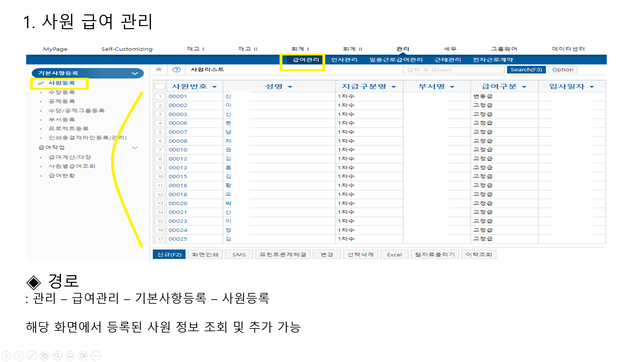Switch to the 인사관리 tab
Viewport: 644px width, 362px height.
tap(344, 60)
